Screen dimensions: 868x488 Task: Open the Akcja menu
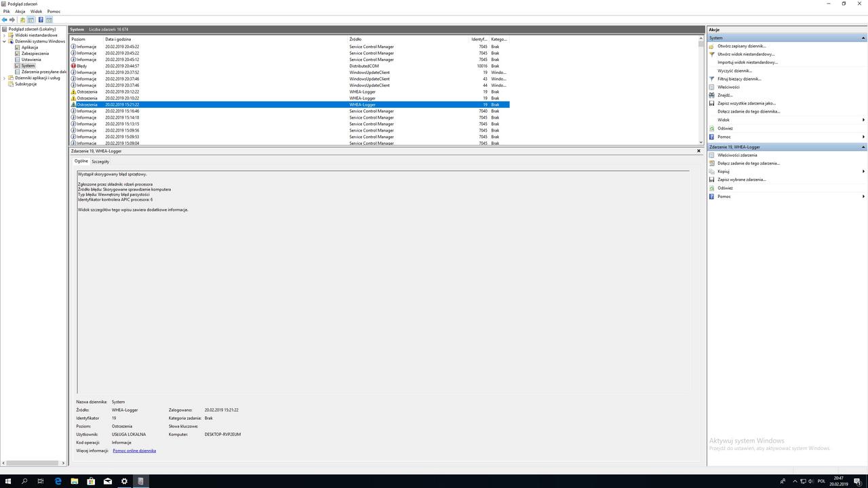pos(20,11)
